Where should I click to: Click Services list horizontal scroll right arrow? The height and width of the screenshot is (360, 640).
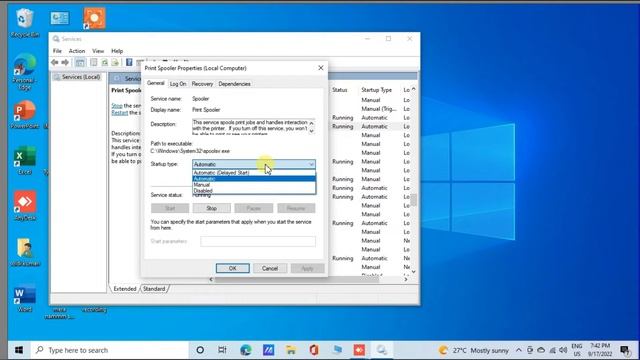point(406,280)
